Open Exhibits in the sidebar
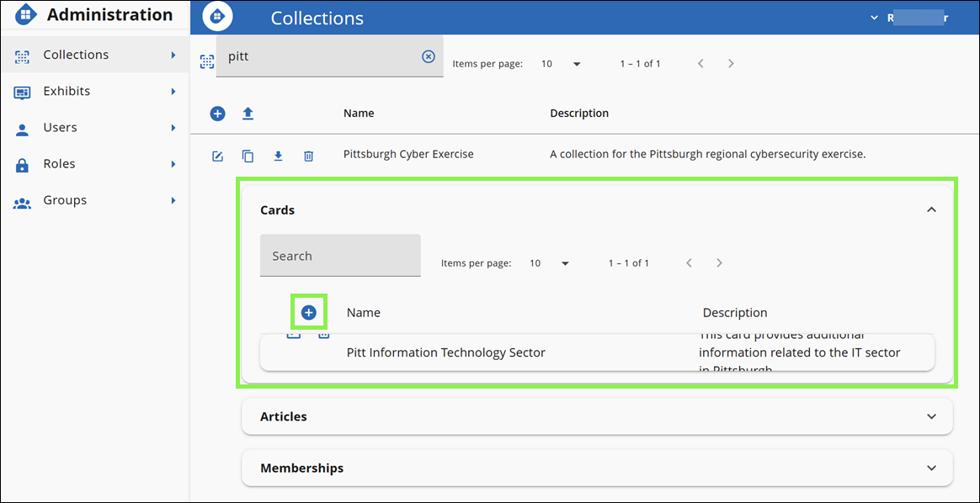Image resolution: width=980 pixels, height=503 pixels. [95, 91]
